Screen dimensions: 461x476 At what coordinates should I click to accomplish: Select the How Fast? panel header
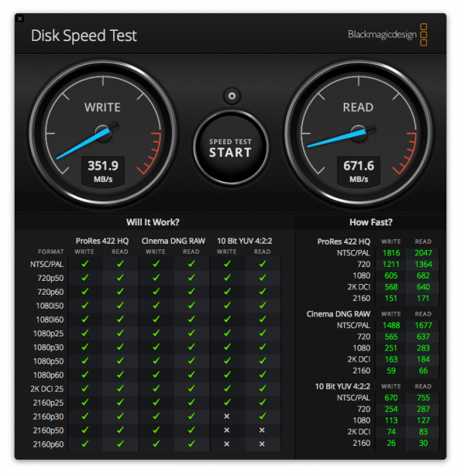point(371,222)
